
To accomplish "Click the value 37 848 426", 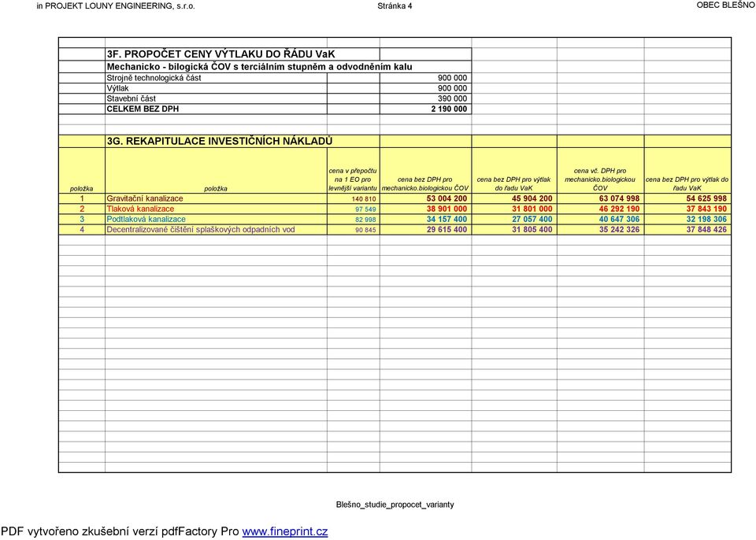I will pos(706,230).
